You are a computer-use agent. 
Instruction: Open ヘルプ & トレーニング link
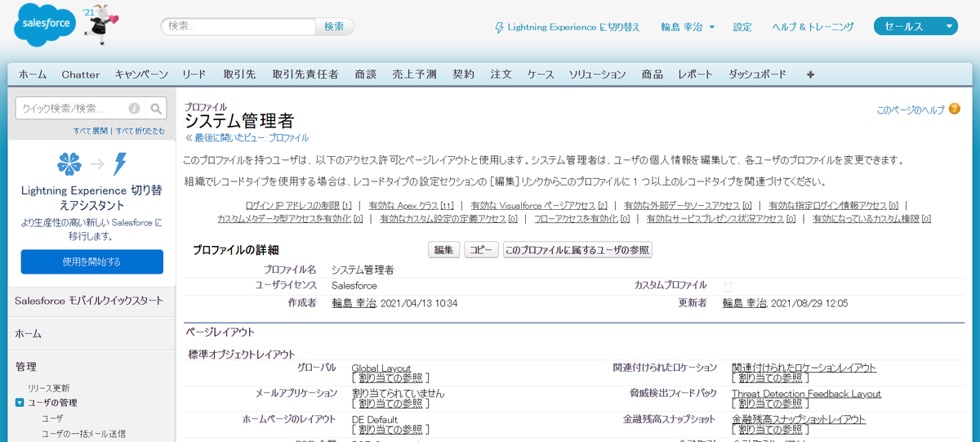[x=813, y=27]
